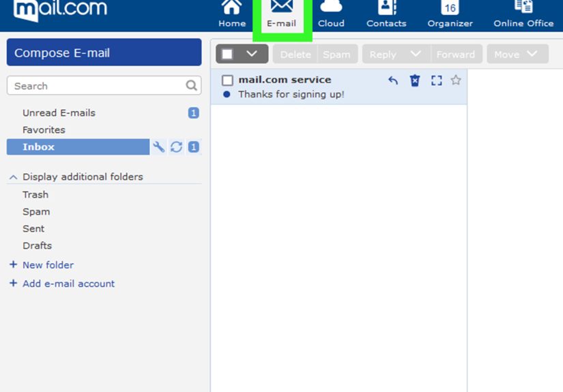563x392 pixels.
Task: Delete the message with trash icon
Action: tap(415, 80)
